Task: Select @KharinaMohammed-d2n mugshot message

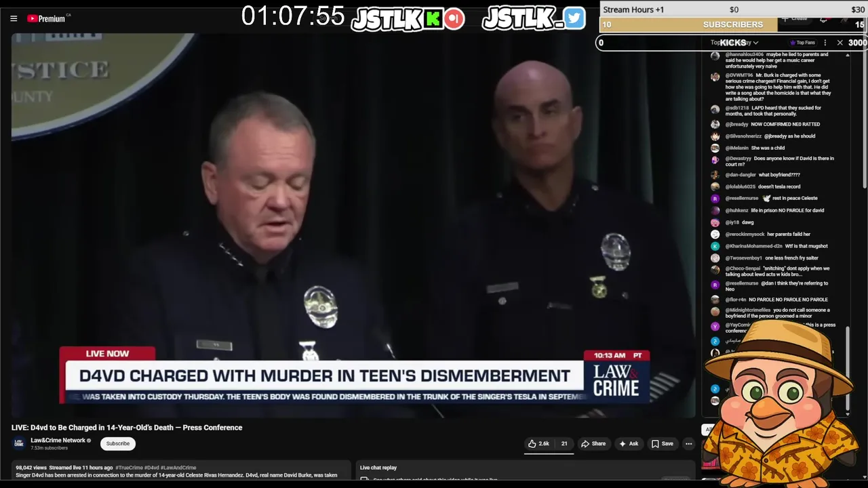Action: pos(777,246)
